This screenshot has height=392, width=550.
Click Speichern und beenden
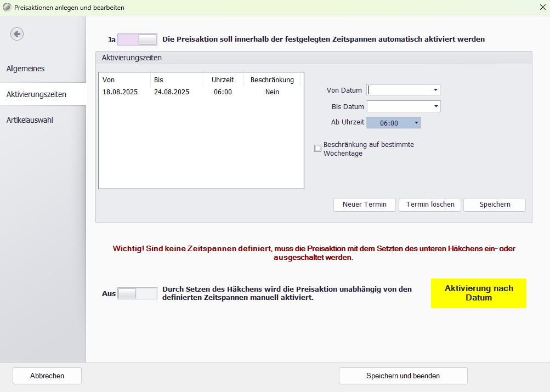click(x=403, y=376)
